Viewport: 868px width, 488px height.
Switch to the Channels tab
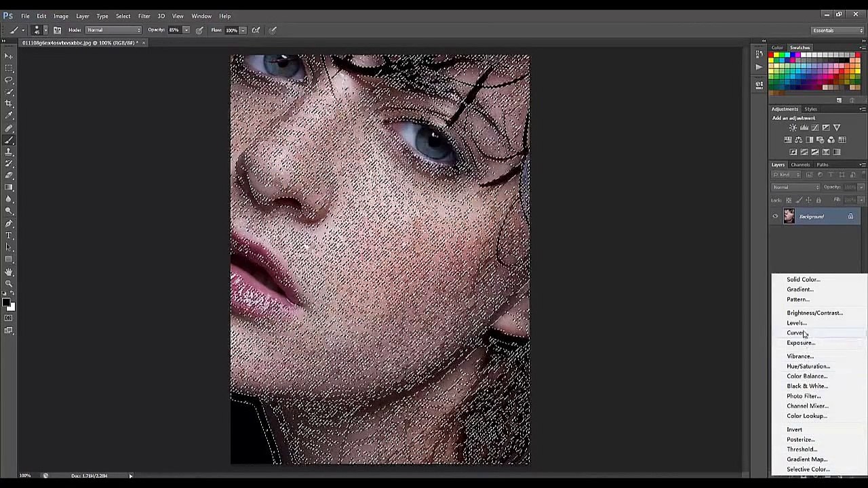point(800,165)
